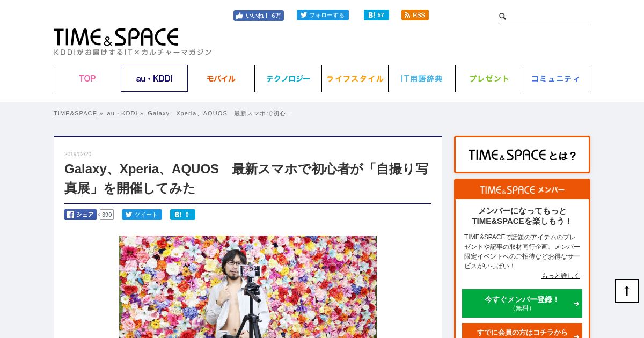Open the モバイル navigation tab

point(221,78)
